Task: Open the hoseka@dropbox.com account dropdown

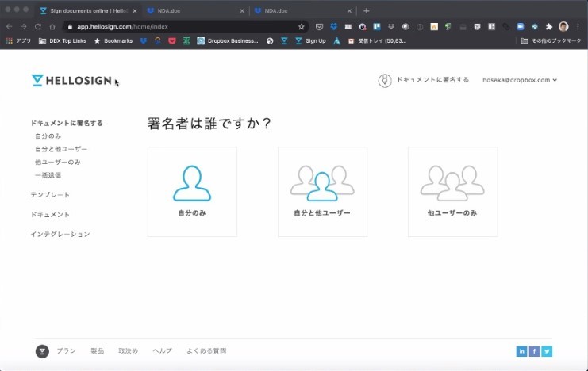Action: point(520,80)
